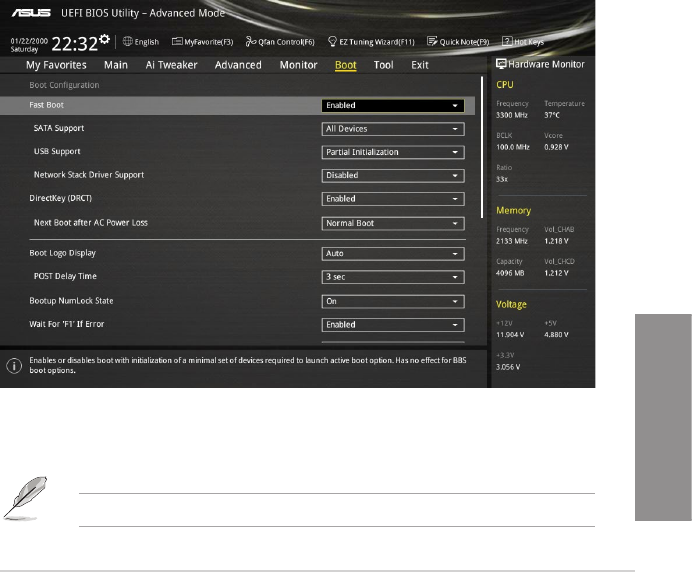692x572 pixels.
Task: Click Network Stack Driver Support label
Action: pyautogui.click(x=89, y=175)
